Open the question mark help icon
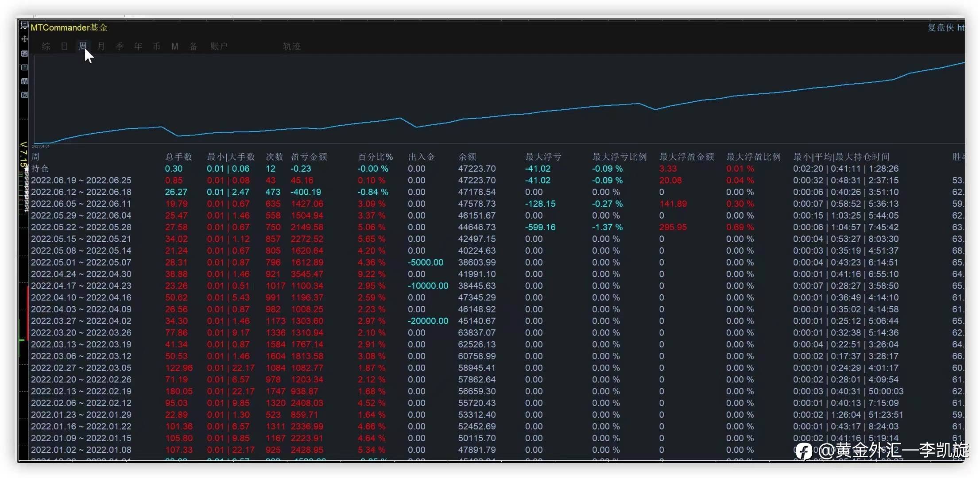Image resolution: width=980 pixels, height=478 pixels. click(24, 67)
